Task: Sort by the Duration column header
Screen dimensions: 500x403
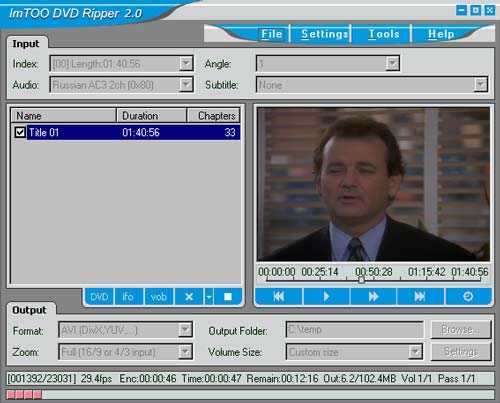Action: (152, 116)
